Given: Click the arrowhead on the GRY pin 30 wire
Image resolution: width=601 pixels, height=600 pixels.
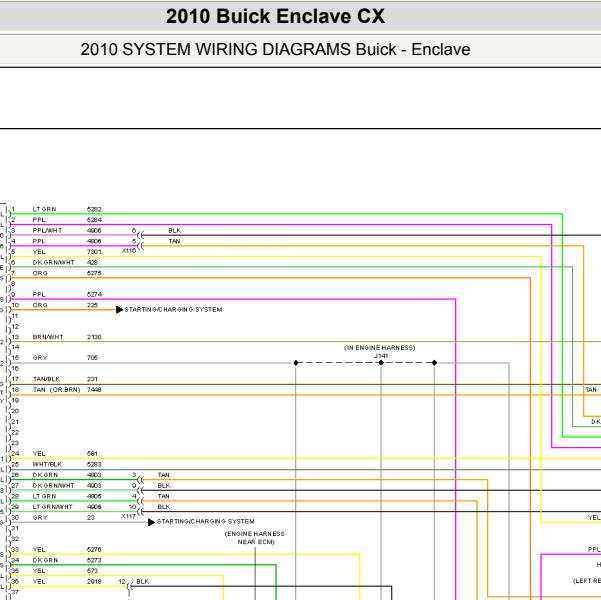Looking at the screenshot, I should coord(151,522).
